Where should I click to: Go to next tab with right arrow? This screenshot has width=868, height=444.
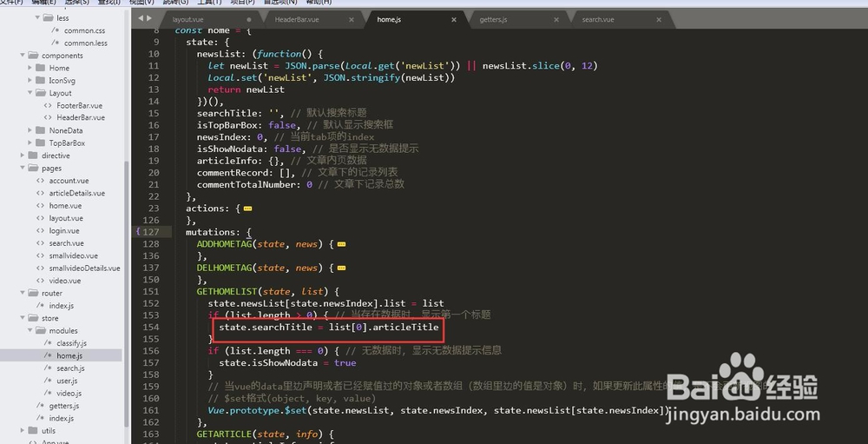[x=149, y=18]
